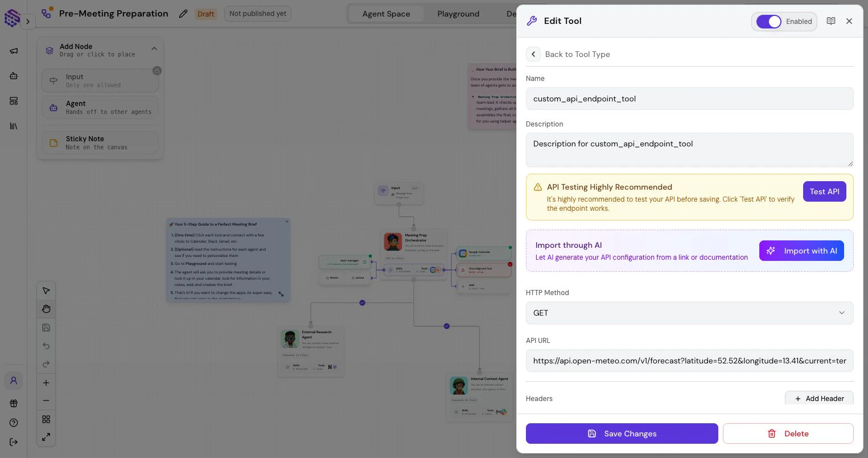Open the documentation book icon in Edit Tool
The width and height of the screenshot is (868, 458).
click(831, 21)
